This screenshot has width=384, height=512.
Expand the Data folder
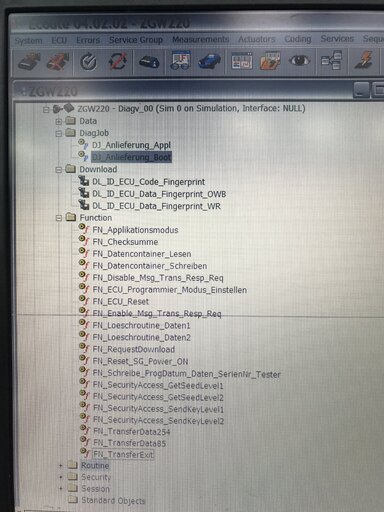(59, 122)
